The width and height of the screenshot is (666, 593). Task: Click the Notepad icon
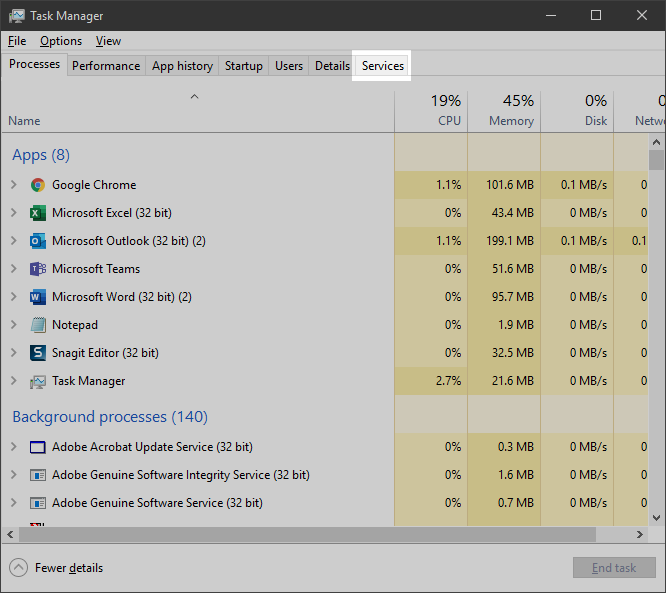(38, 325)
